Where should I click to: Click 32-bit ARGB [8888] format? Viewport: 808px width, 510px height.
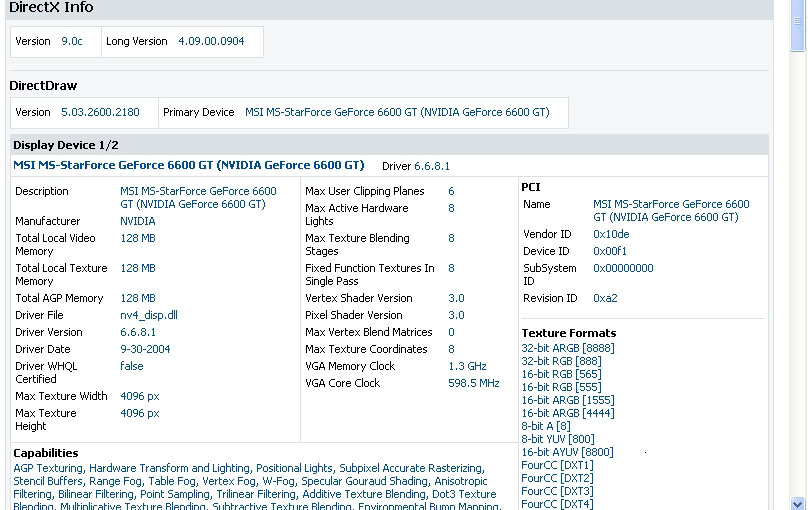tap(568, 348)
